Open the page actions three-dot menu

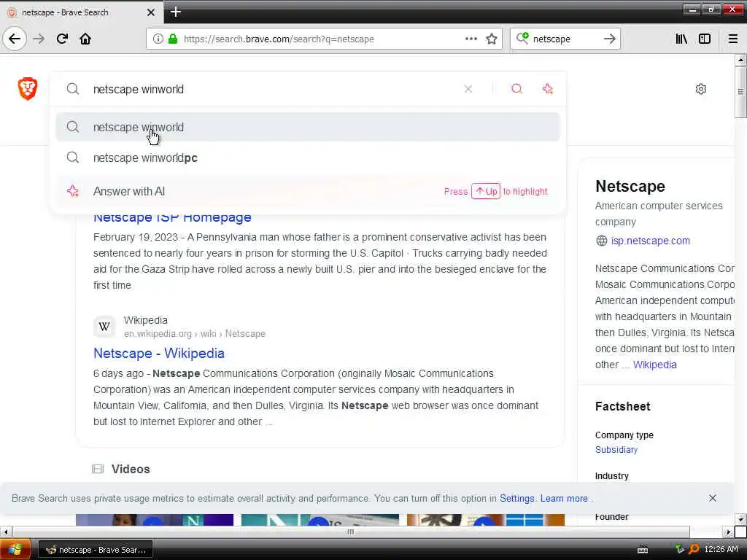pos(471,39)
